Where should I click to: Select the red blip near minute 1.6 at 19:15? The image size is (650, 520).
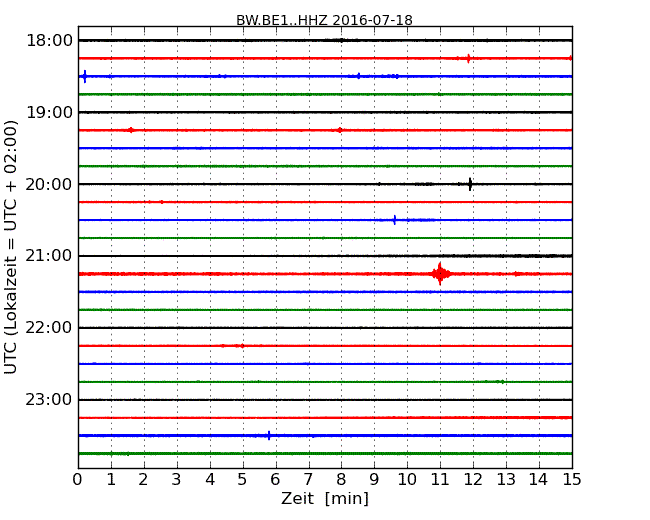[131, 130]
